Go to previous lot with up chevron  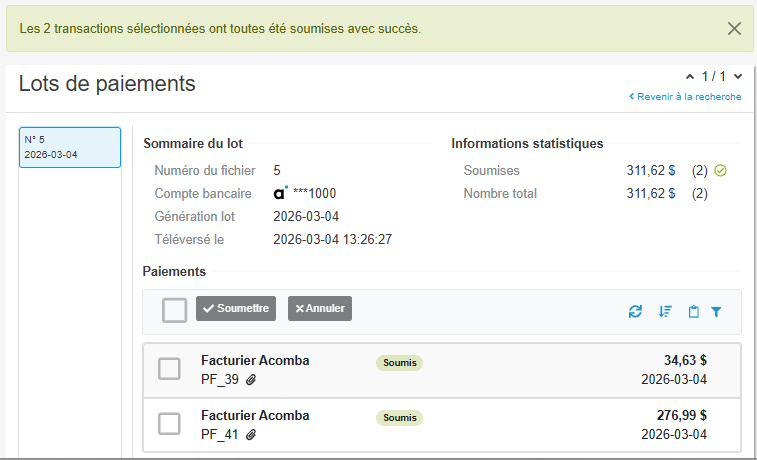tap(690, 77)
